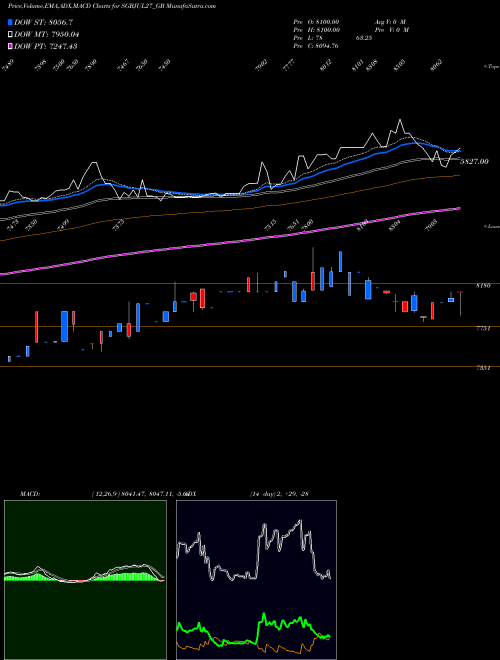Click the 5827.00 price label by the EMA lines
Image resolution: width=500 pixels, height=660 pixels.
point(474,161)
